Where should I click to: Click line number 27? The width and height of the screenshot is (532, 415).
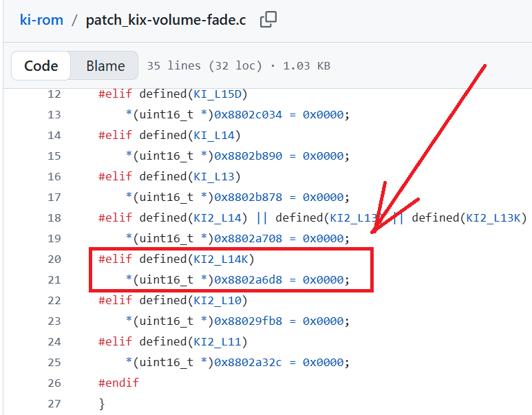[x=54, y=404]
